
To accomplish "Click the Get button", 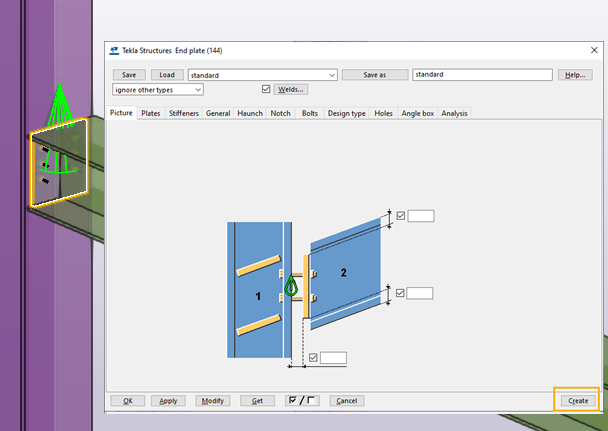I will pos(257,401).
